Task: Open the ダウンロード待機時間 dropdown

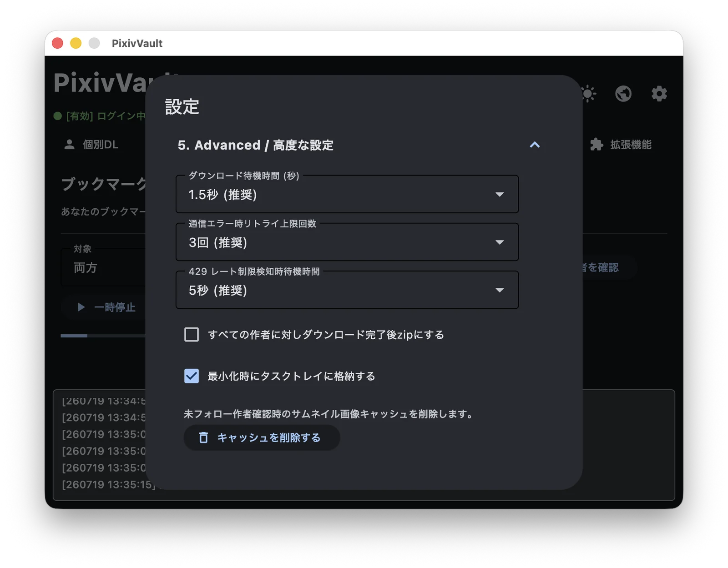Action: [x=347, y=194]
